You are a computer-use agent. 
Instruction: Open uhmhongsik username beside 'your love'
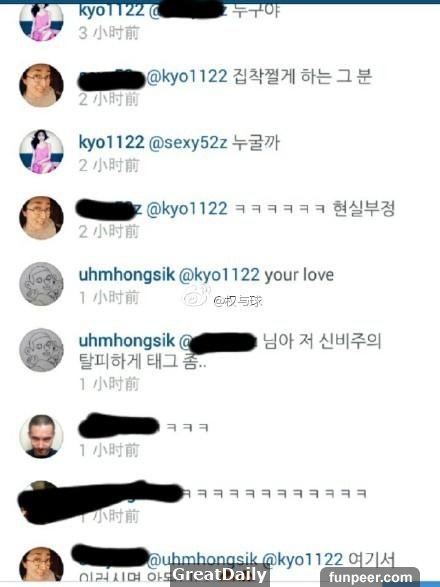click(127, 275)
